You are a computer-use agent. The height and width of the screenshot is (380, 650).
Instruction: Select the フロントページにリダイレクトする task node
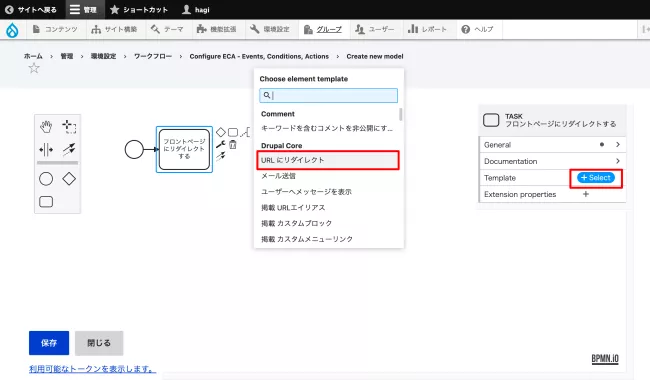click(x=184, y=149)
